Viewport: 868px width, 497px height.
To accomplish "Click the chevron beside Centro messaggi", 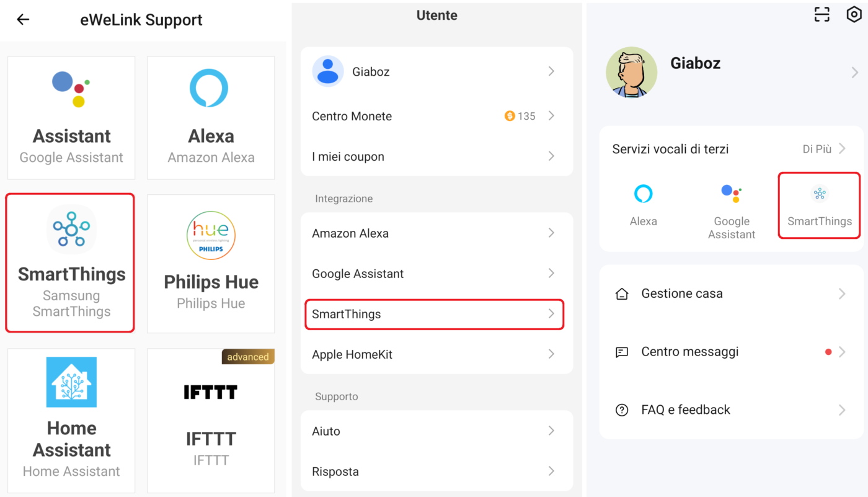I will tap(842, 352).
